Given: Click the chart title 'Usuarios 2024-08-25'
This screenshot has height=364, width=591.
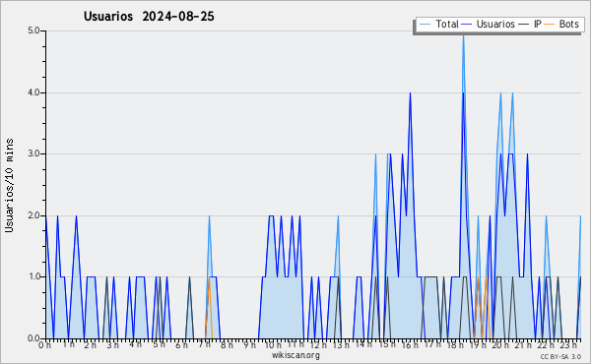Looking at the screenshot, I should point(149,16).
